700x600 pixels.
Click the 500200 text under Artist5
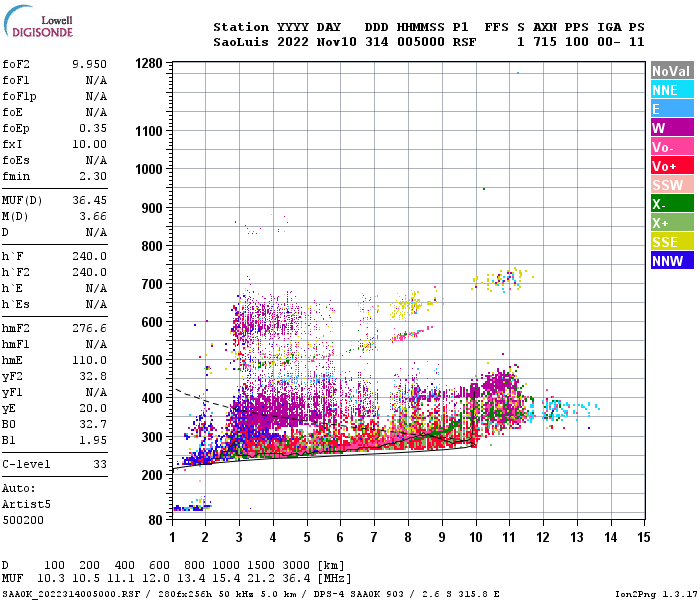click(x=23, y=521)
